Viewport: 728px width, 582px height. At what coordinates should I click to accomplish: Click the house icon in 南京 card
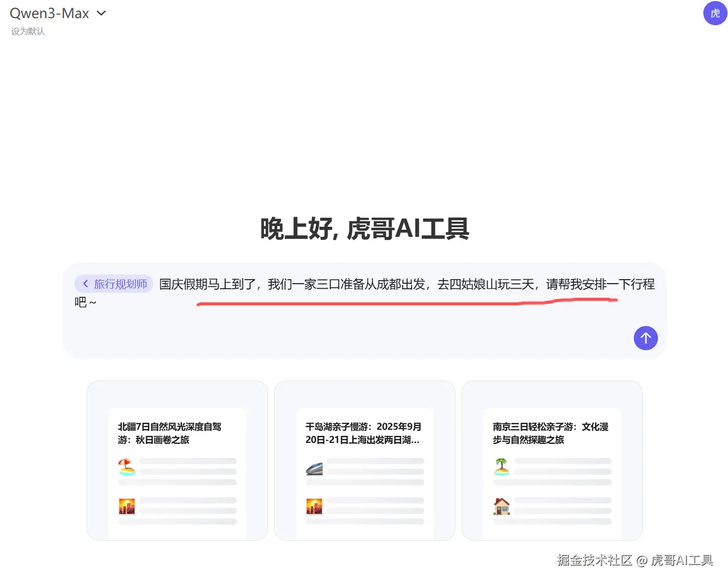click(502, 506)
